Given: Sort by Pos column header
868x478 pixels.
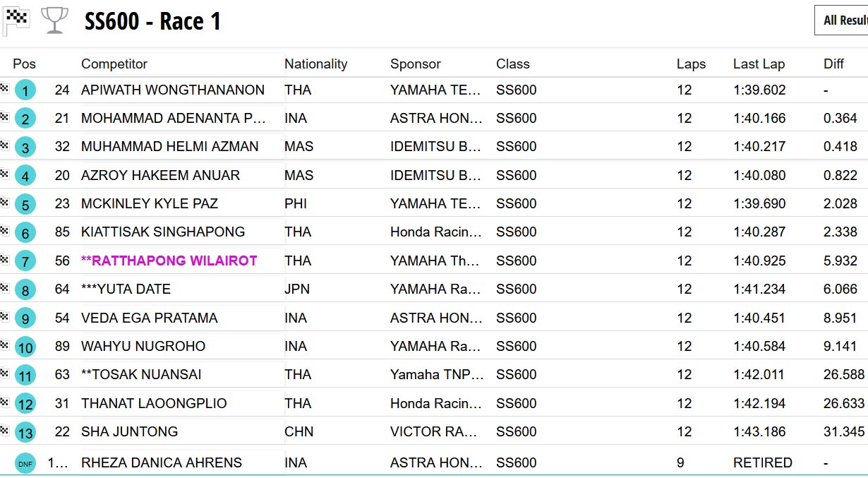Looking at the screenshot, I should click(x=25, y=64).
